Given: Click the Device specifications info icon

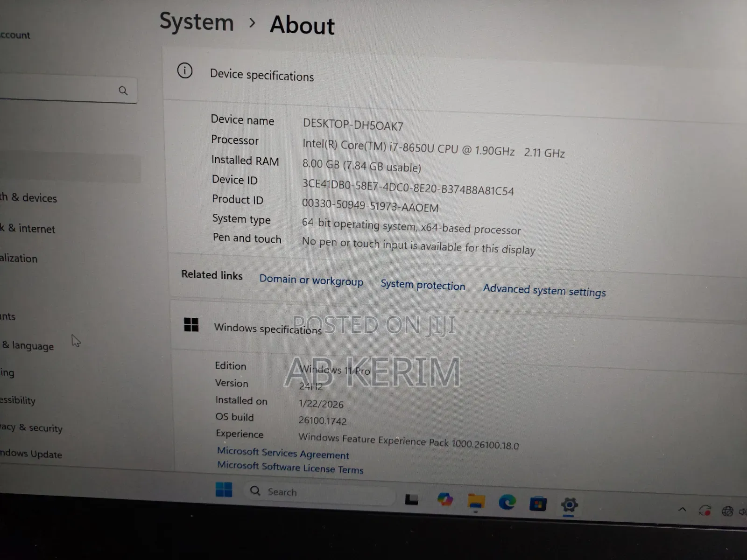Looking at the screenshot, I should pos(185,71).
